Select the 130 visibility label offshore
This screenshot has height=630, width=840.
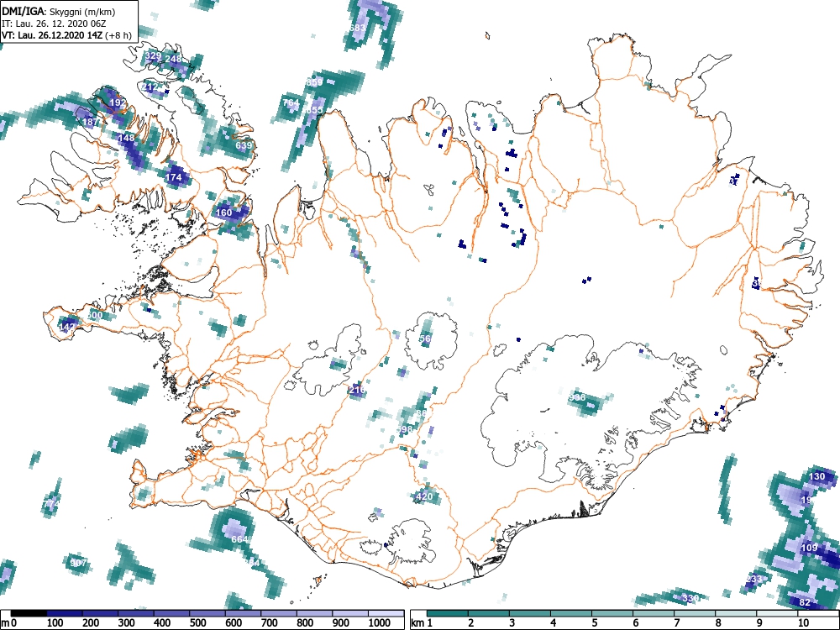click(817, 476)
